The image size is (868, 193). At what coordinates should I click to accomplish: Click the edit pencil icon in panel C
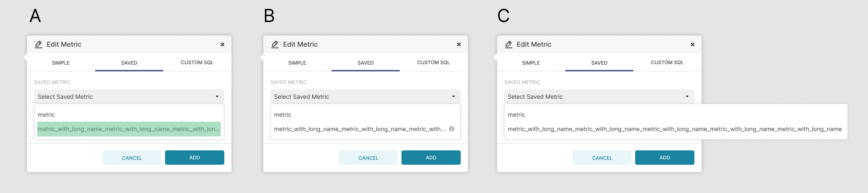pos(509,44)
